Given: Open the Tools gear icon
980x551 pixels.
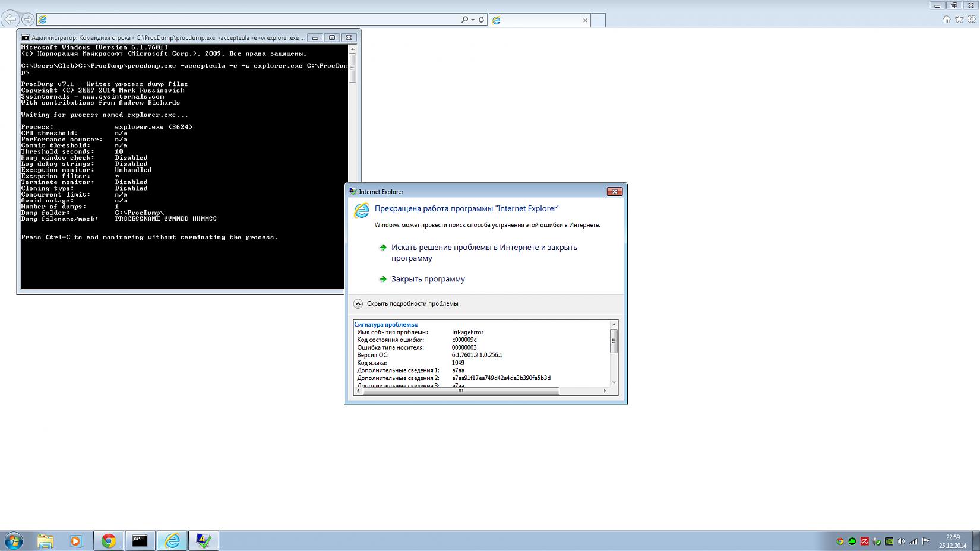Looking at the screenshot, I should (972, 20).
